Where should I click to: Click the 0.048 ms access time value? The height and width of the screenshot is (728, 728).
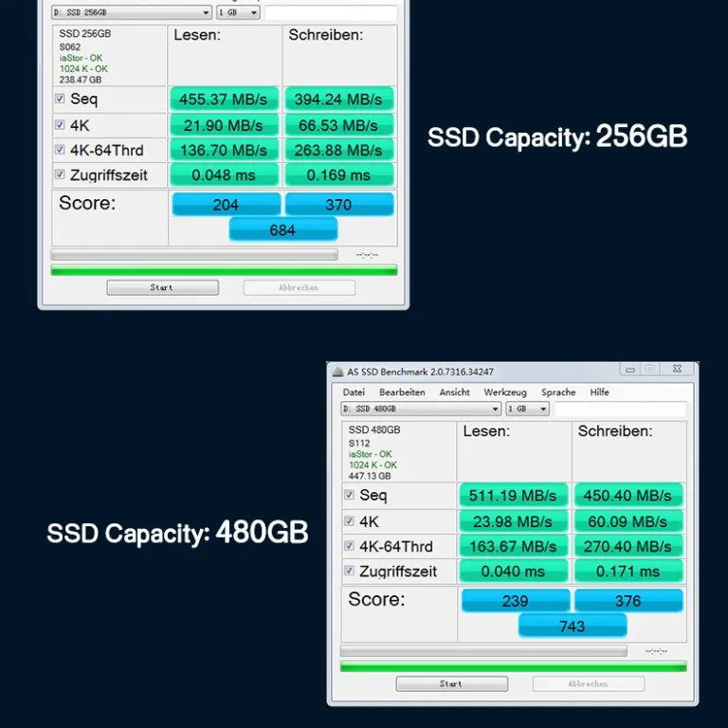point(224,175)
